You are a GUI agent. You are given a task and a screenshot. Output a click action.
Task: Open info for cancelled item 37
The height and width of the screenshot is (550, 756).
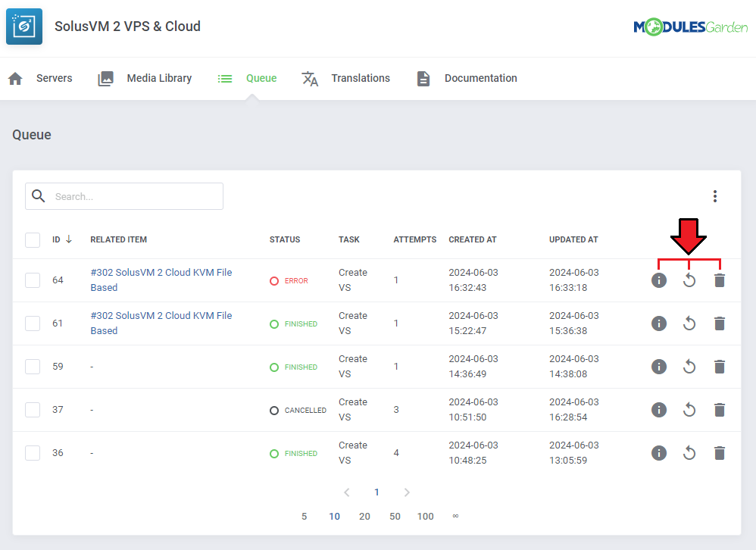point(658,410)
